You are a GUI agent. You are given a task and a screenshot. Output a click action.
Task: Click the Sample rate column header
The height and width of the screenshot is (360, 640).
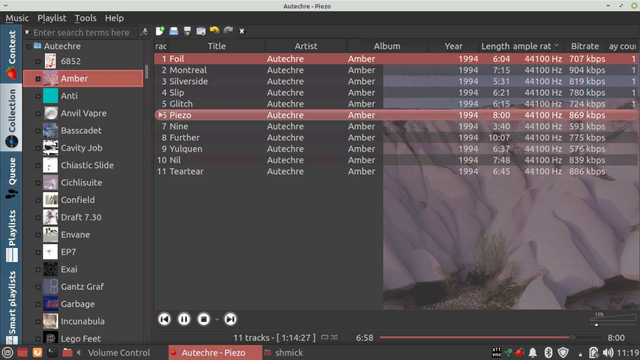coord(536,46)
